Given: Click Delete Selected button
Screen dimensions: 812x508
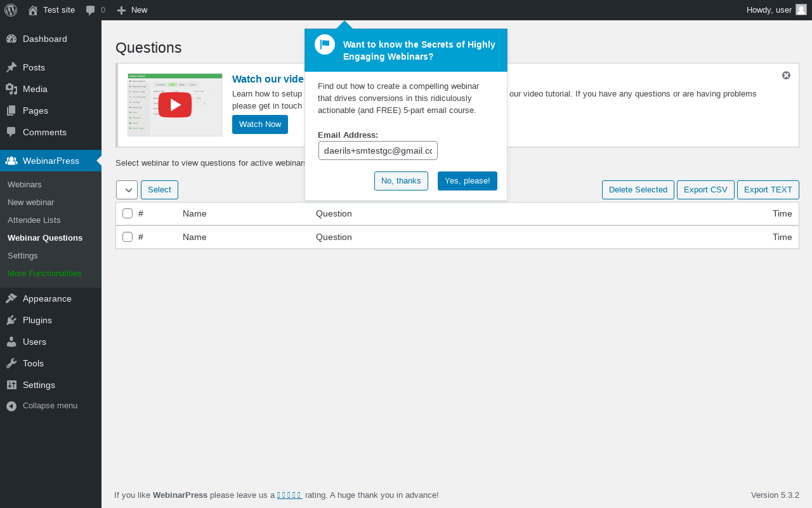Looking at the screenshot, I should click(x=638, y=190).
